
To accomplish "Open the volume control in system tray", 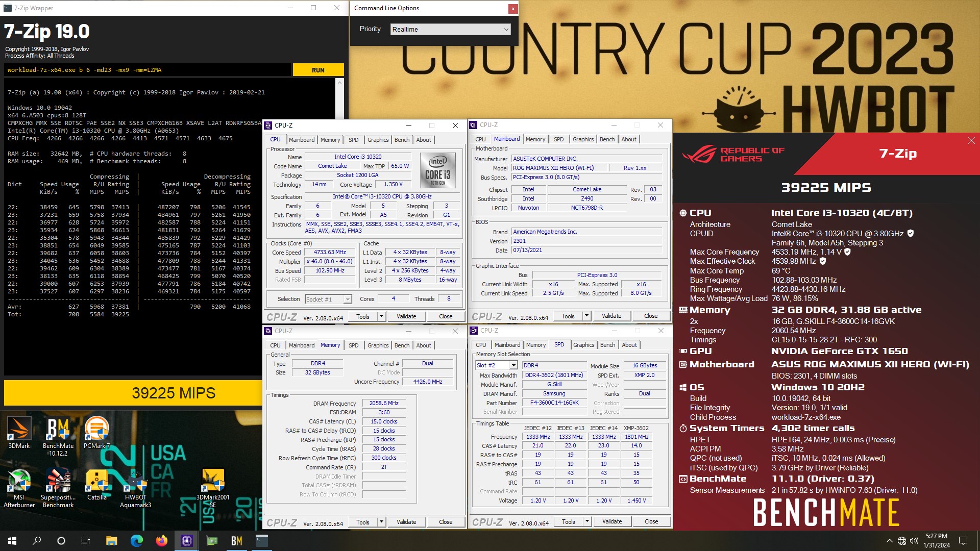I will (x=914, y=541).
